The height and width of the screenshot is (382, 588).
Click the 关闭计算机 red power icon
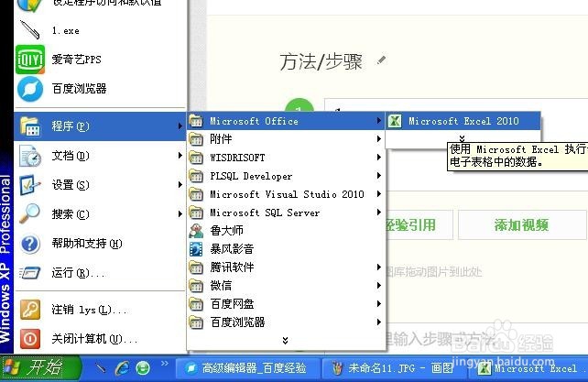coord(30,339)
